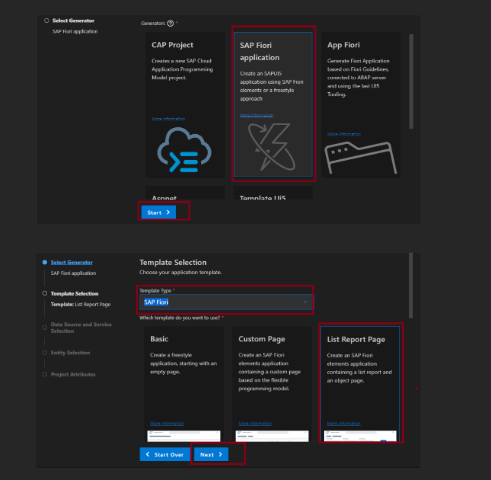Select the Custom Page template card

tap(272, 383)
